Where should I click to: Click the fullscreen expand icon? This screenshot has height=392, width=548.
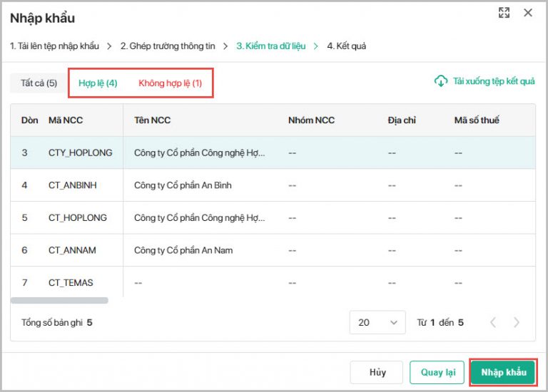(504, 13)
